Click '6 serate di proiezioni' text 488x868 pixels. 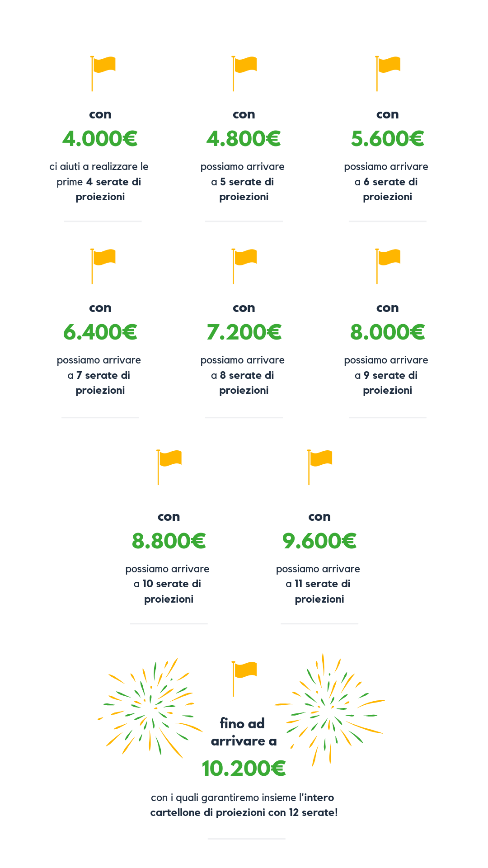tap(390, 189)
